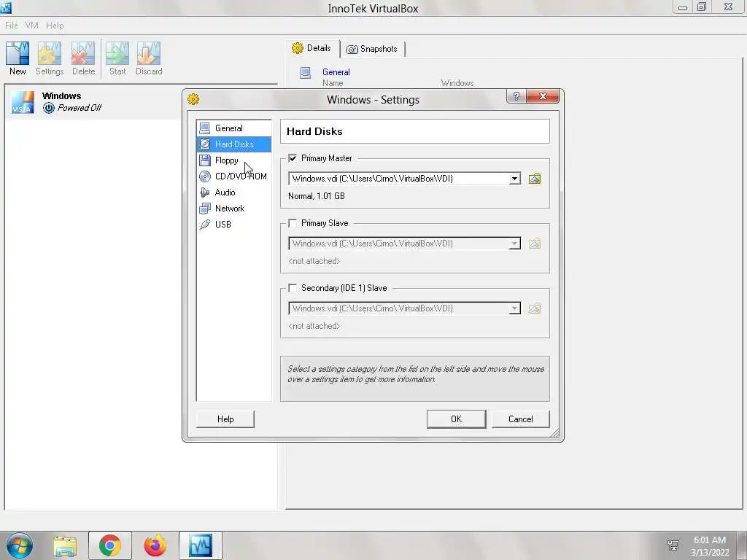
Task: Click the network tray icon
Action: click(x=673, y=545)
